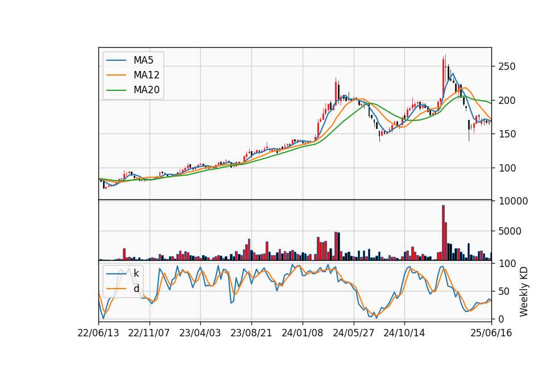Click the d legend label in the KD panel

coord(136,289)
